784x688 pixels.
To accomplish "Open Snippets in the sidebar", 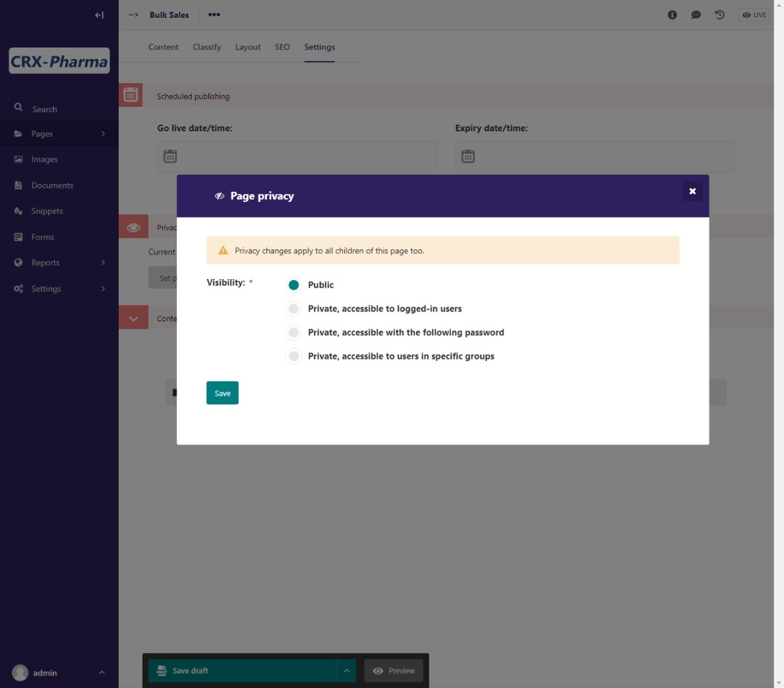I will pyautogui.click(x=47, y=211).
